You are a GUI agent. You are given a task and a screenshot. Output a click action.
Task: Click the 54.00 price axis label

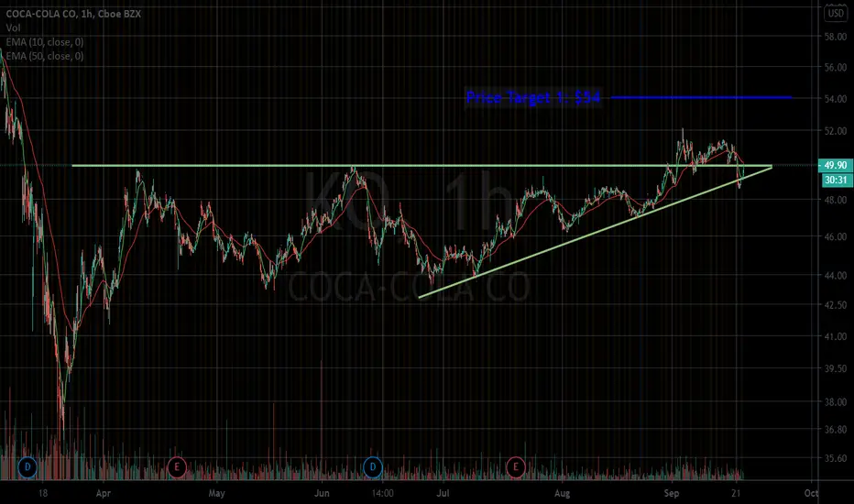(836, 99)
